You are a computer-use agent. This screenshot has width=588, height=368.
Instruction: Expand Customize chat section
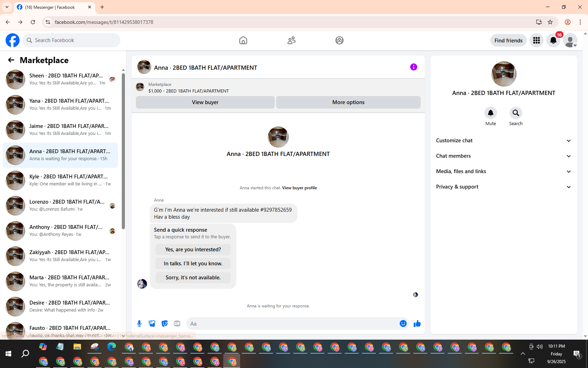click(504, 141)
